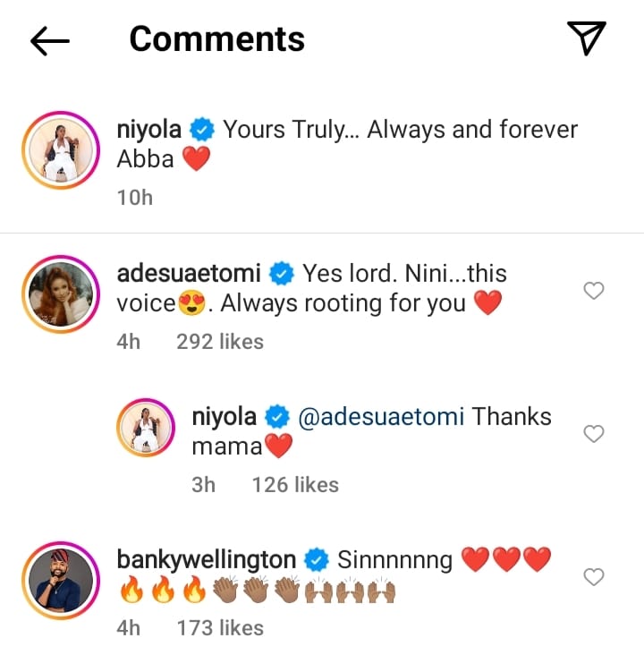The height and width of the screenshot is (672, 644).
Task: Tap the @adesuaetomi mention link
Action: [x=380, y=417]
